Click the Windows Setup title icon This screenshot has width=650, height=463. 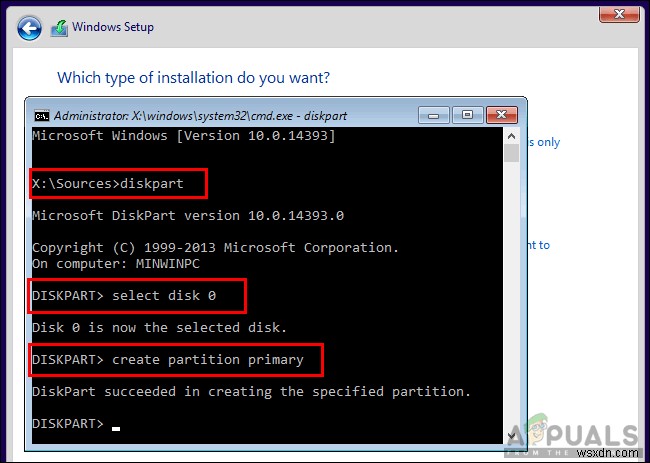(59, 28)
